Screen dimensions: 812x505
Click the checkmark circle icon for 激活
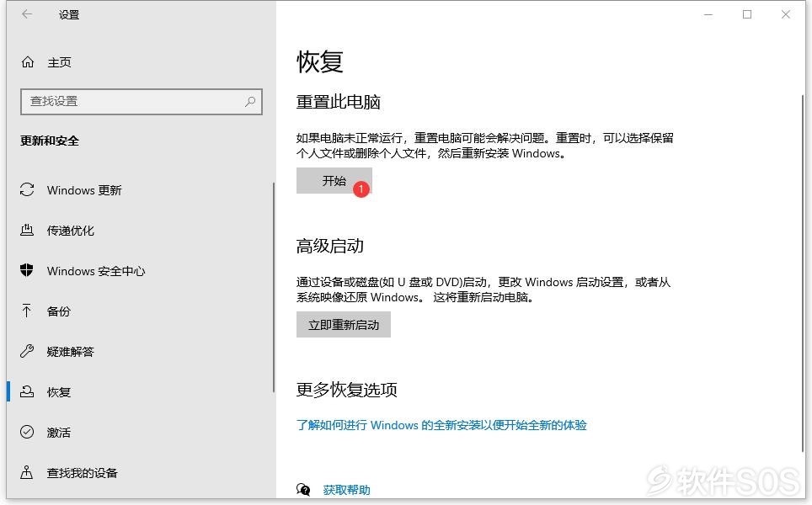coord(27,432)
